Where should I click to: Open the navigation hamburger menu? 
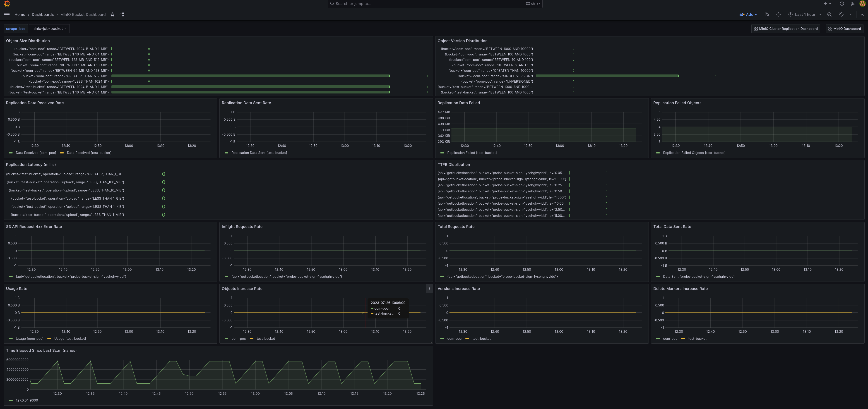tap(6, 14)
